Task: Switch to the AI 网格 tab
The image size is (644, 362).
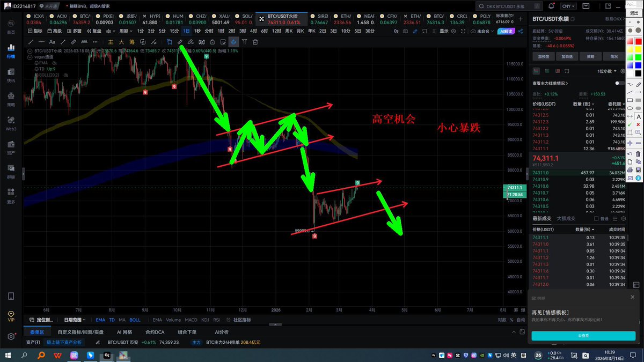Action: tap(125, 332)
